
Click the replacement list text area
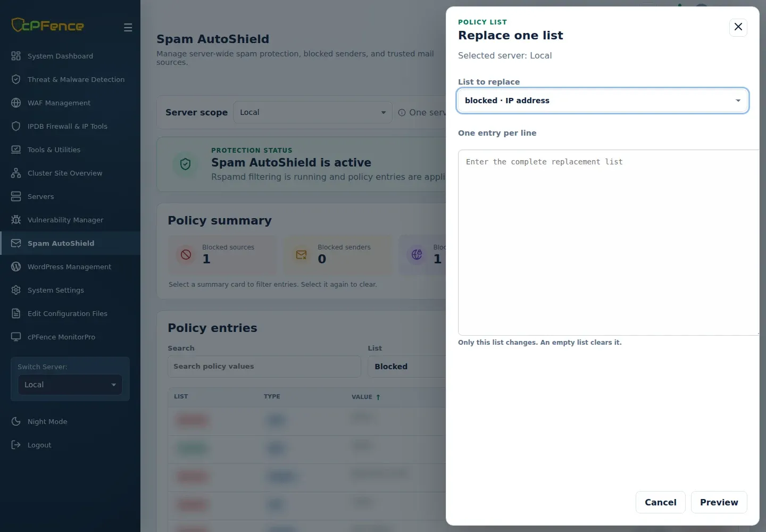click(609, 243)
